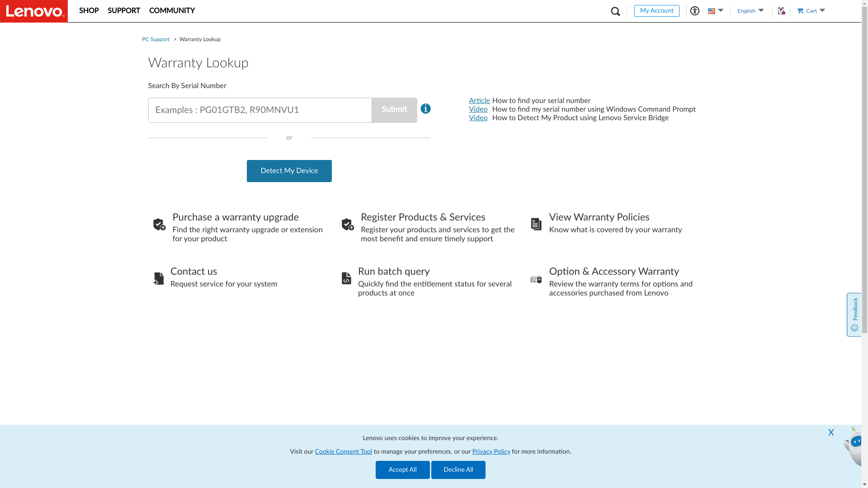Click the Warranty Lookup breadcrumb text

200,40
